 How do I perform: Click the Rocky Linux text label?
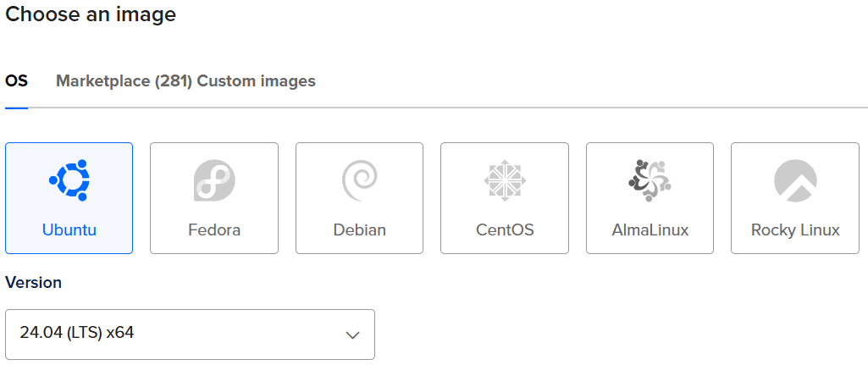tap(795, 230)
